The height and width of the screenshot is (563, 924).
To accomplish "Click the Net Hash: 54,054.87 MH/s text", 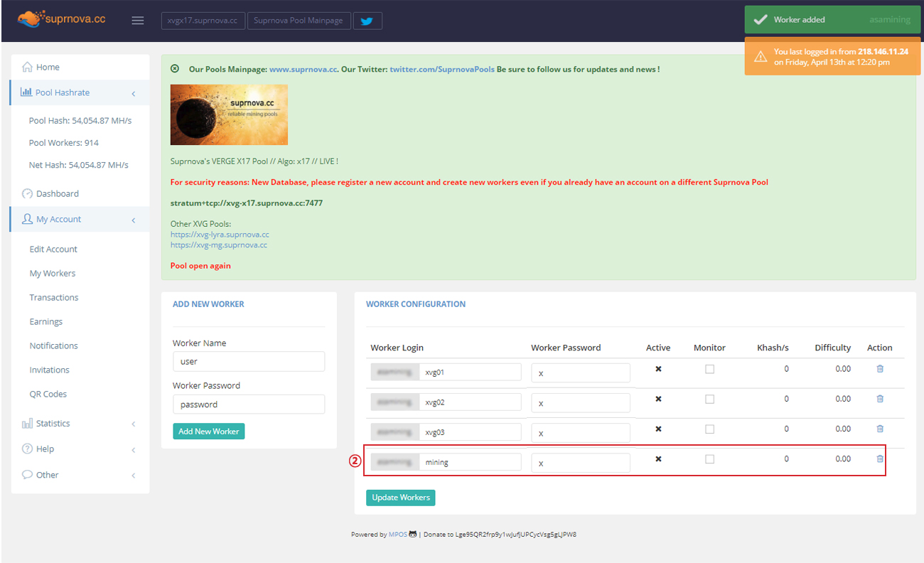I will (x=79, y=165).
